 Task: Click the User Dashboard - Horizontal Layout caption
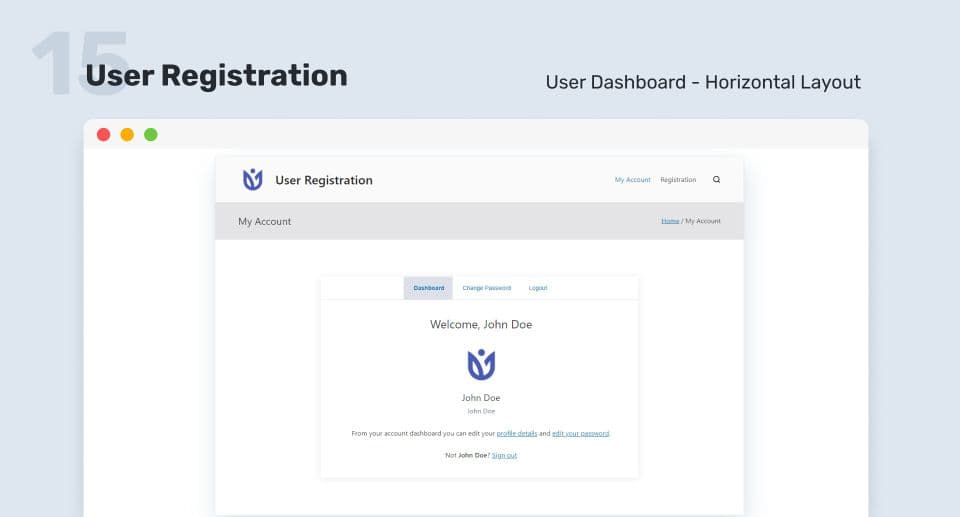pyautogui.click(x=703, y=82)
